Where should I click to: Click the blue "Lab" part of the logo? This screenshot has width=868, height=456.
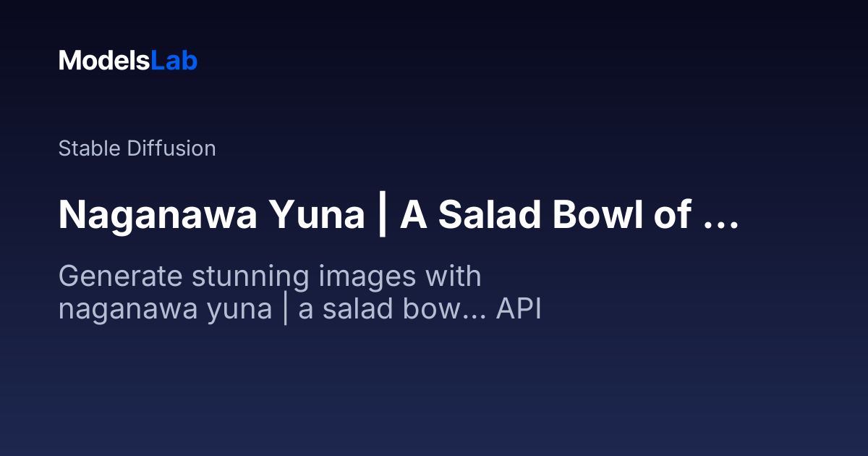[174, 61]
